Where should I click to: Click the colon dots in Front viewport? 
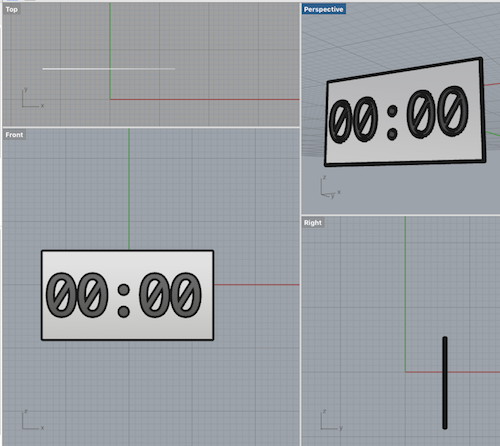point(124,301)
